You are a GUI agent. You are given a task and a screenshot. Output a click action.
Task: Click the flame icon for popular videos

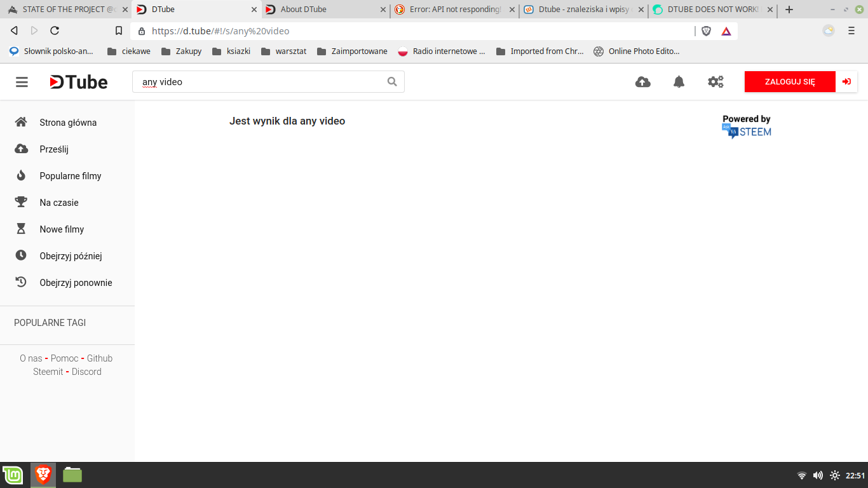coord(21,175)
